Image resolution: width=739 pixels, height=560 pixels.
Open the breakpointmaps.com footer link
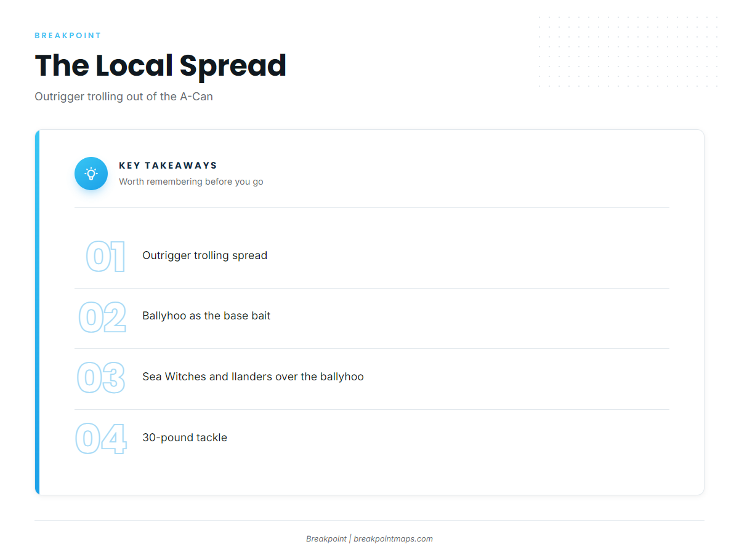pos(393,538)
